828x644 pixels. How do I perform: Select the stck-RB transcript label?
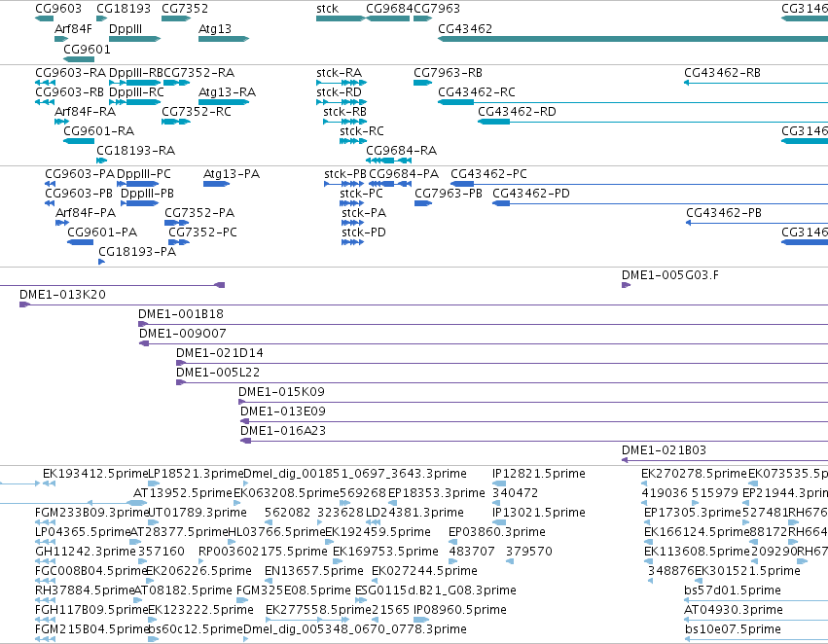pyautogui.click(x=344, y=111)
